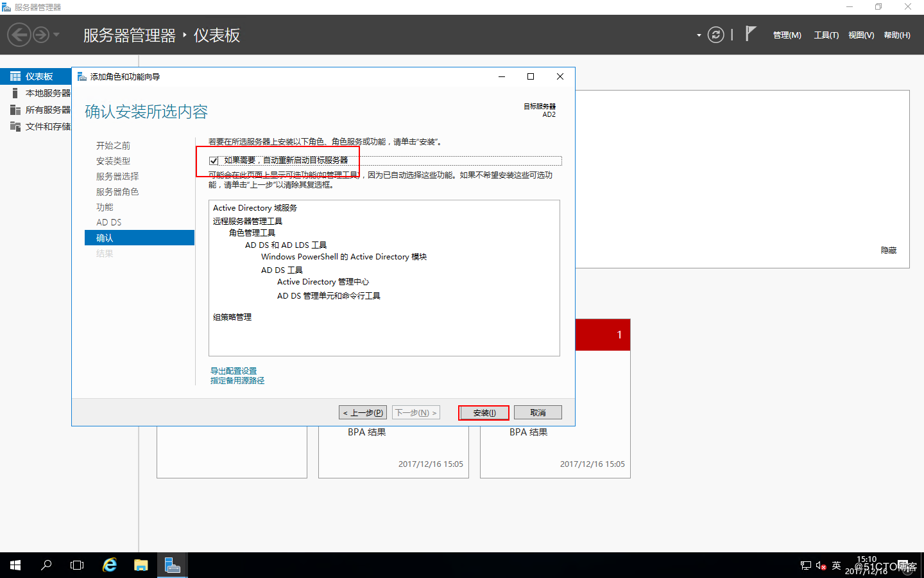Image resolution: width=924 pixels, height=578 pixels.
Task: Minimize the Add Roles and Features wizard window
Action: click(502, 76)
